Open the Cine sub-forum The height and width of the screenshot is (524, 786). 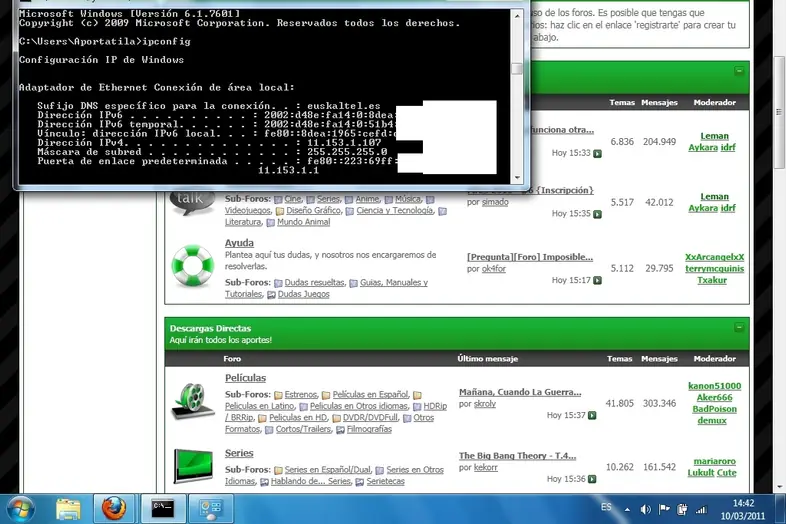293,199
